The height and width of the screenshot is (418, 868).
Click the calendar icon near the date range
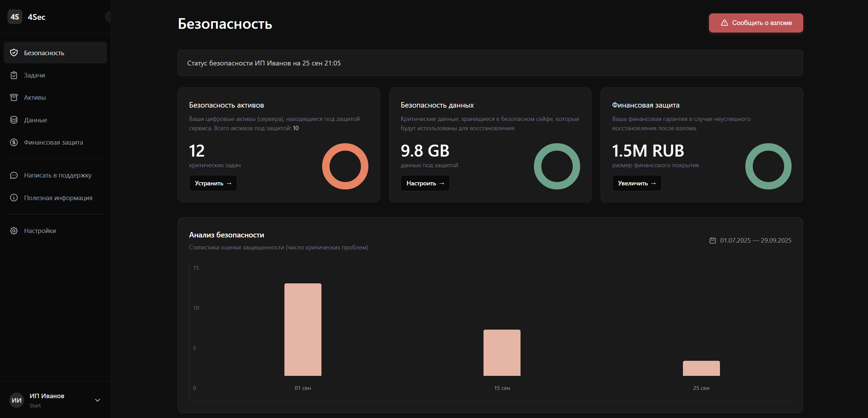[x=713, y=240]
